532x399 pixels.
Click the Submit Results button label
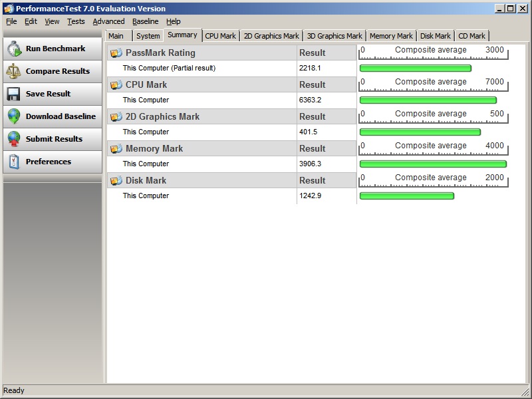coord(55,139)
